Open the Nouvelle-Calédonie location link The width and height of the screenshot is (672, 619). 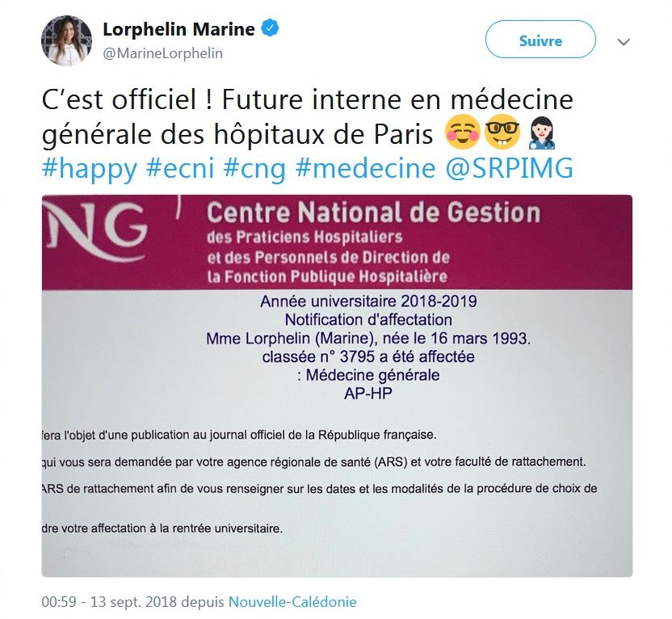(x=292, y=601)
